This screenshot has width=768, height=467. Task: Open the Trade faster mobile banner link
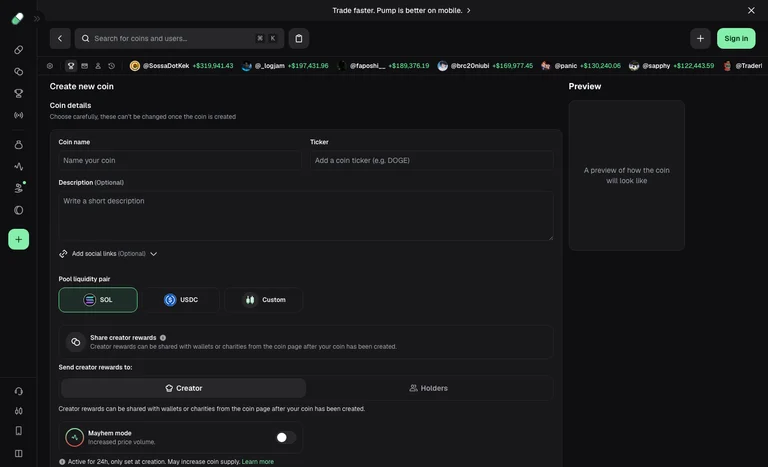401,10
